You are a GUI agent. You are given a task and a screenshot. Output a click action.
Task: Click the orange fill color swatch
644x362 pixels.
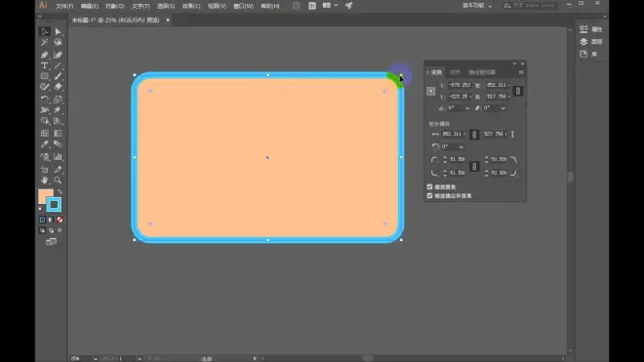[x=46, y=196]
